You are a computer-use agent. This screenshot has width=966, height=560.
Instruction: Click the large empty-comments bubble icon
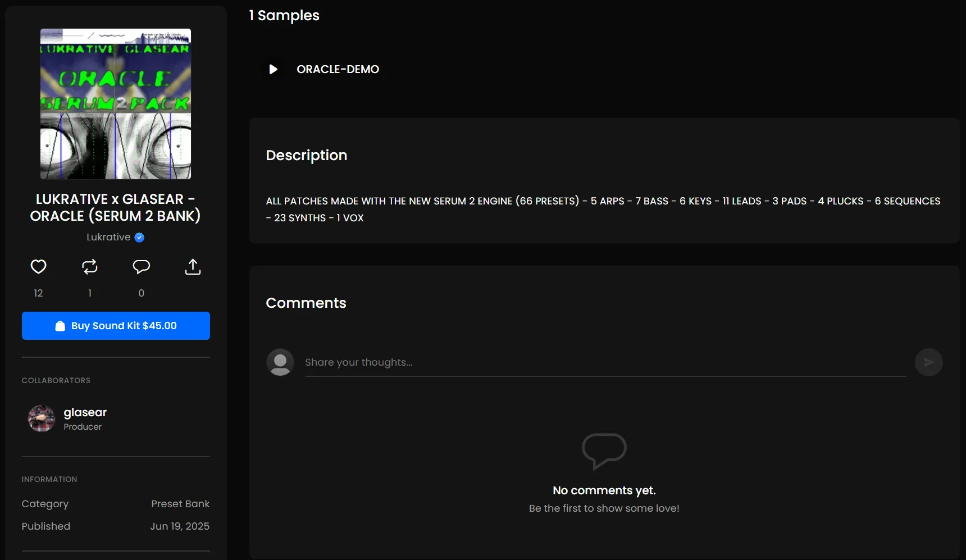click(604, 451)
